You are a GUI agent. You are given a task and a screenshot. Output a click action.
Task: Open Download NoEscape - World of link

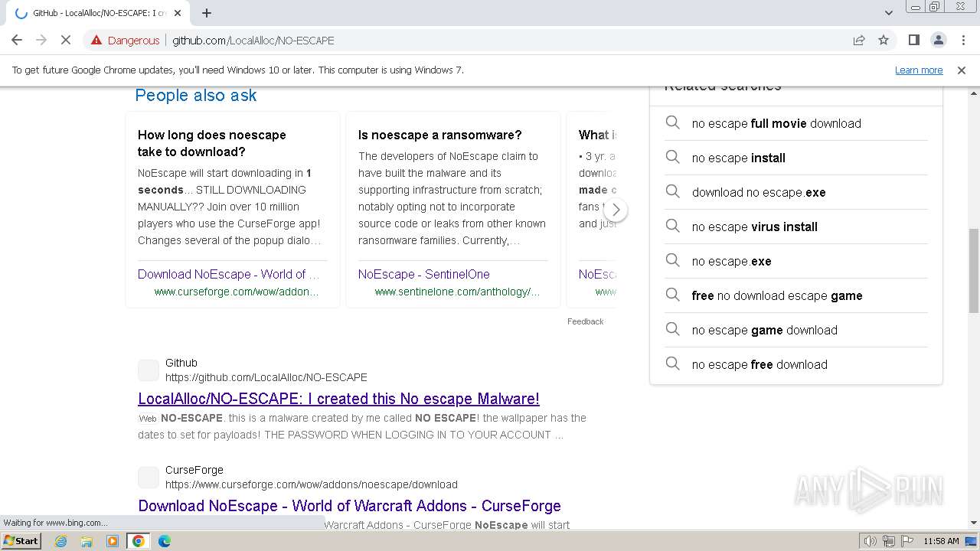[x=229, y=274]
